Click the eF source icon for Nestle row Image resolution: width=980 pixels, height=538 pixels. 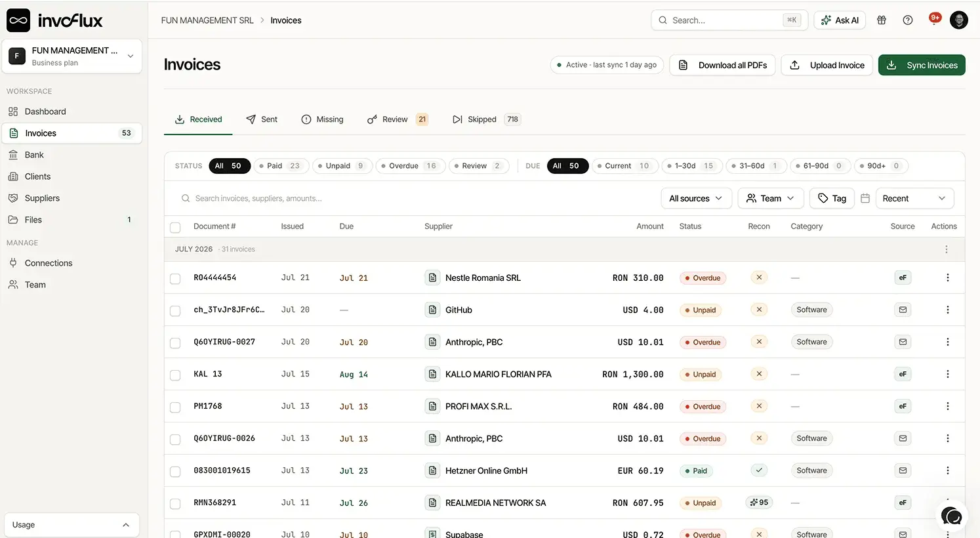point(903,278)
